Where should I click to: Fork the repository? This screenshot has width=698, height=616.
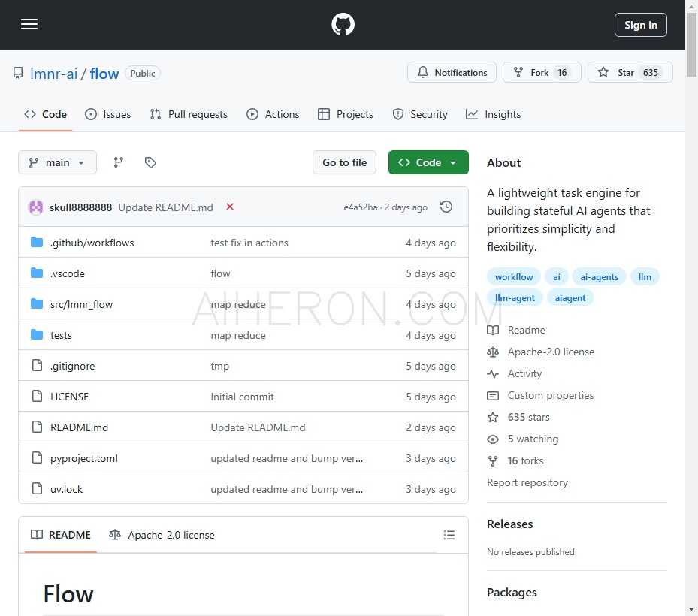pos(542,73)
